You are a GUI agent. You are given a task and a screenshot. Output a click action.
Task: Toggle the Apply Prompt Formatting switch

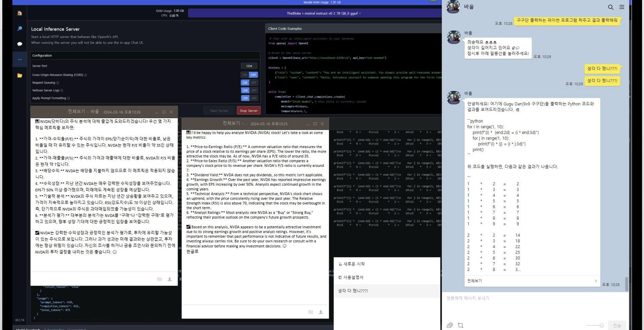point(249,98)
